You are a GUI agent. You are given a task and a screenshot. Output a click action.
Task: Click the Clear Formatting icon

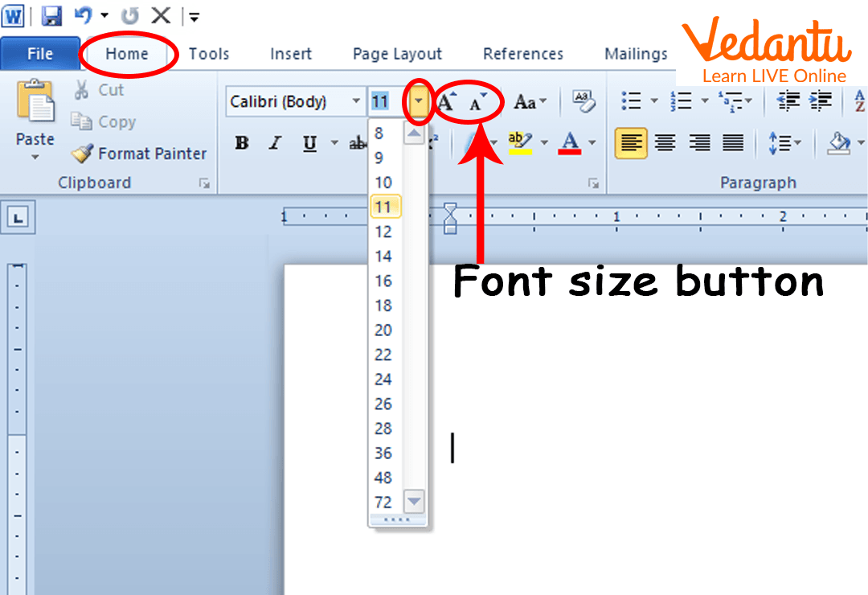tap(583, 101)
